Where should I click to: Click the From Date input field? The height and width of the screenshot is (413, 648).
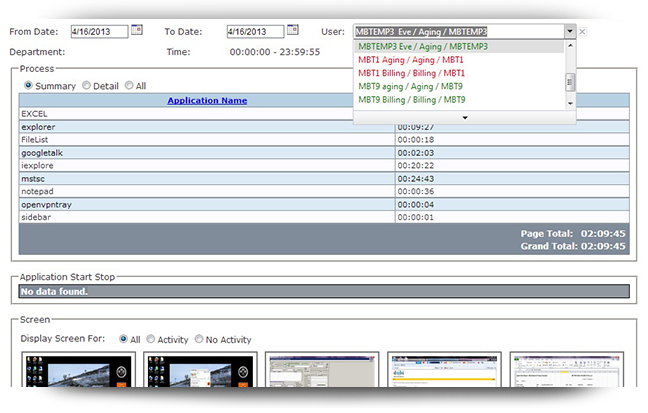(99, 31)
